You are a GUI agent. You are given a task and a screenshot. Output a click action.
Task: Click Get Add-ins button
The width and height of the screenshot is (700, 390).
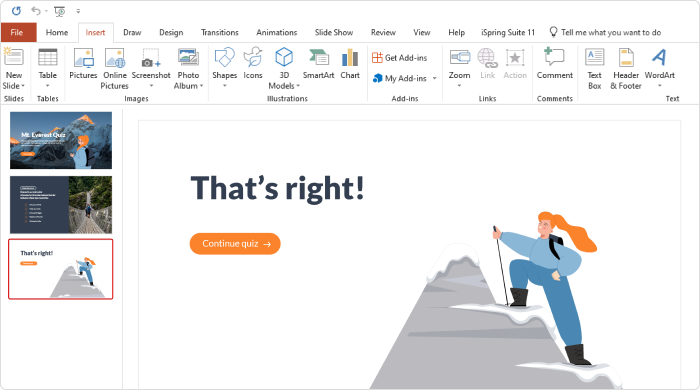[400, 58]
